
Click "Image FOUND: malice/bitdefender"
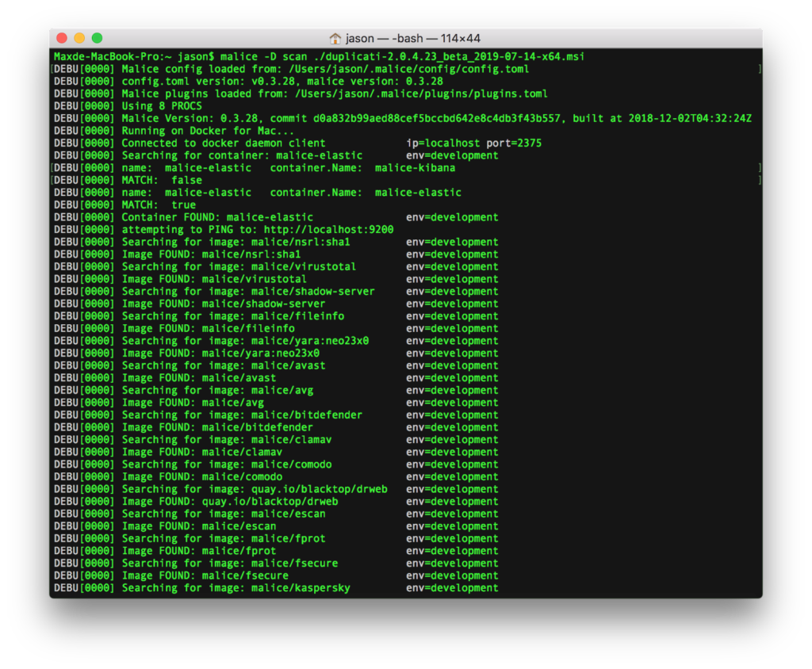point(217,428)
